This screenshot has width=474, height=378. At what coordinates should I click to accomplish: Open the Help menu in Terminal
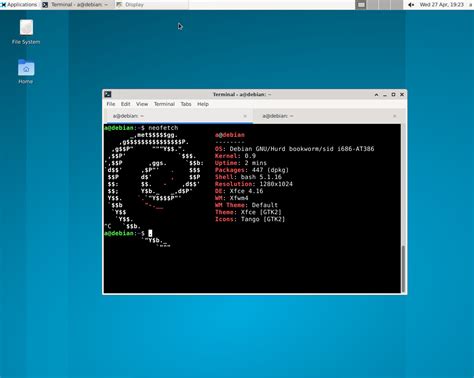click(203, 104)
